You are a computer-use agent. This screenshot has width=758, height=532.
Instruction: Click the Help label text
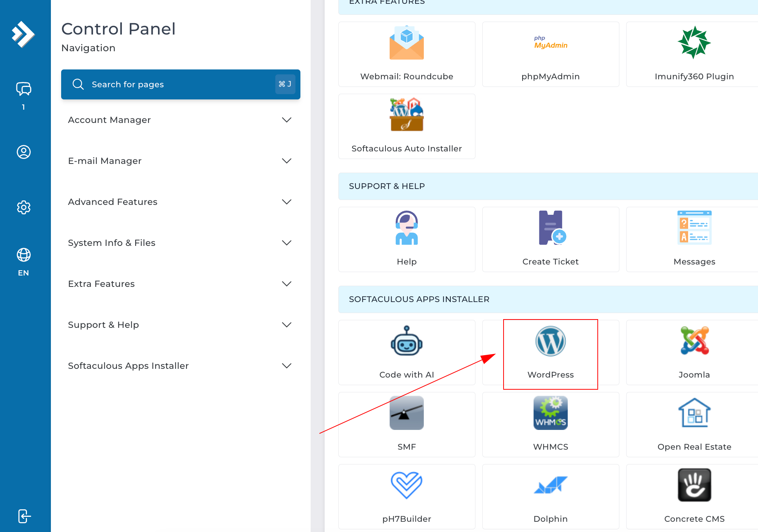407,262
